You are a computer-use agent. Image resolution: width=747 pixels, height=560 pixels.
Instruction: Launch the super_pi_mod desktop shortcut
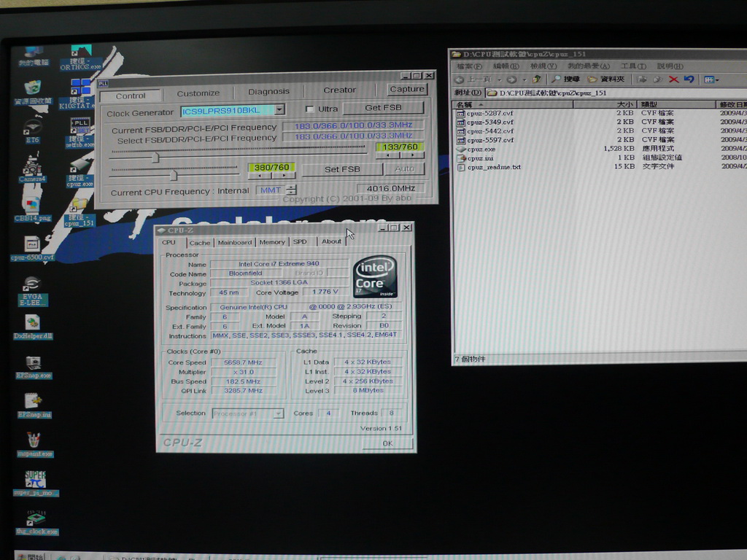click(x=35, y=484)
